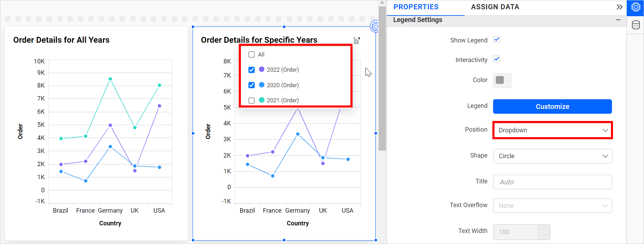Open the Position dropdown

[552, 130]
